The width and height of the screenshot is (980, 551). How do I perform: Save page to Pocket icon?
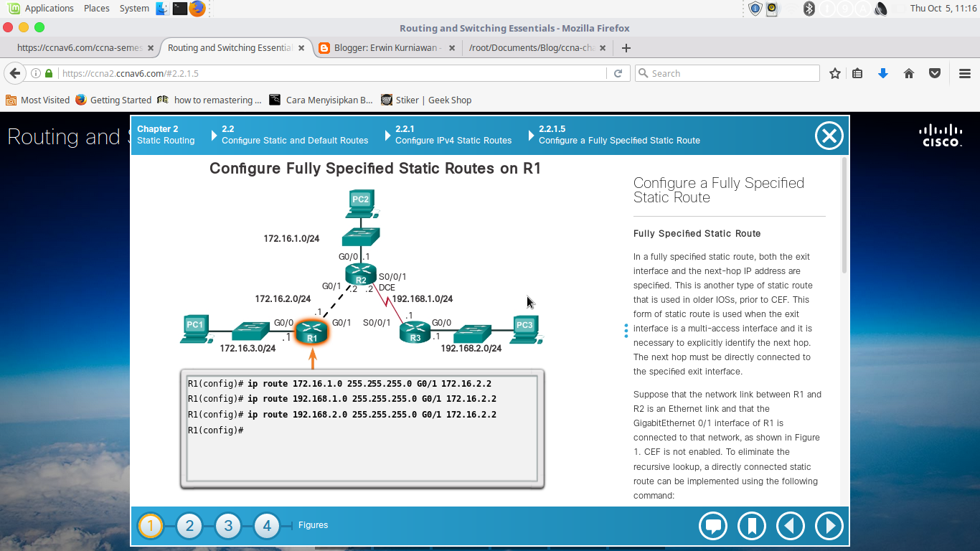tap(934, 72)
